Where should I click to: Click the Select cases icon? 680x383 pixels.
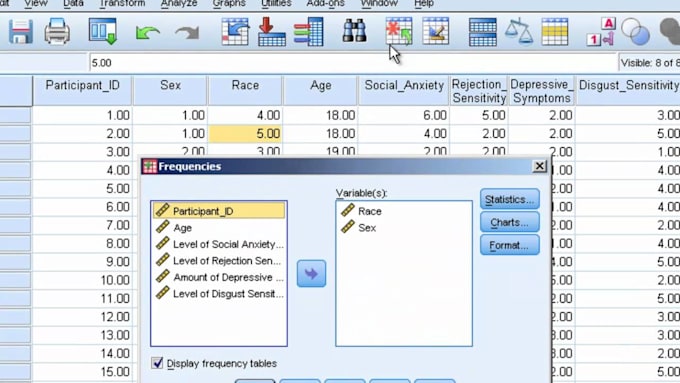[555, 32]
